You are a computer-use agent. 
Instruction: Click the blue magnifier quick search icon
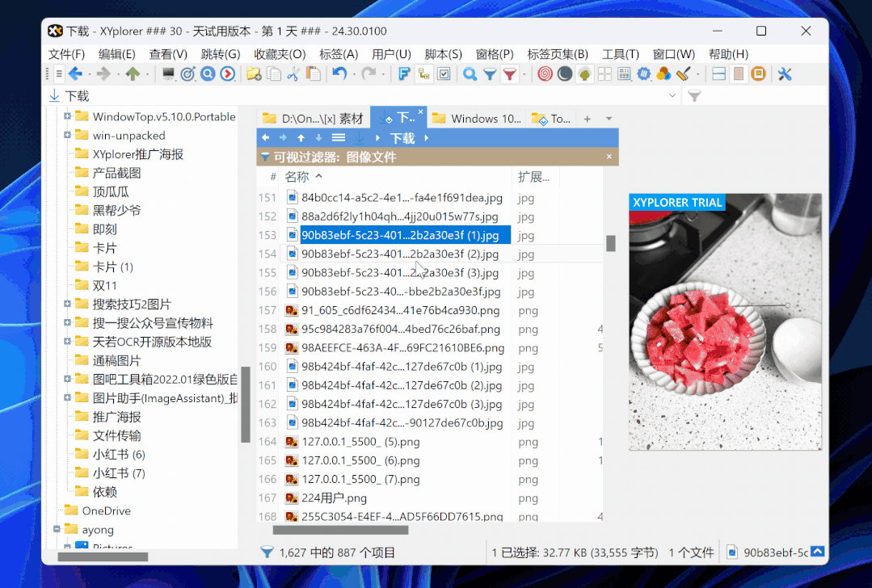[470, 74]
